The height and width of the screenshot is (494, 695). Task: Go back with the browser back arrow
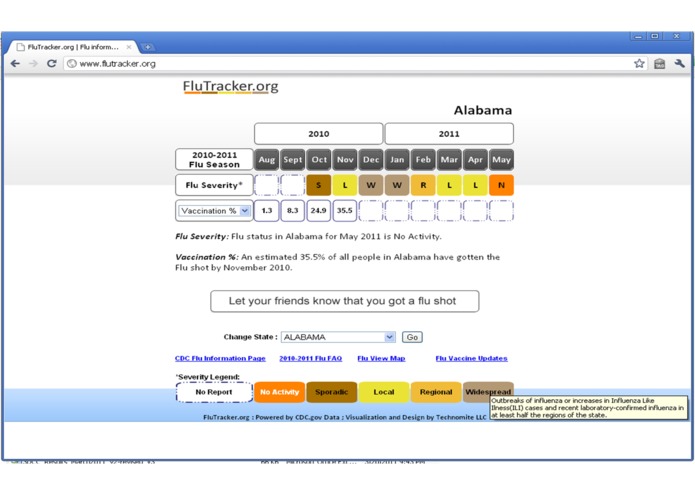[x=15, y=64]
